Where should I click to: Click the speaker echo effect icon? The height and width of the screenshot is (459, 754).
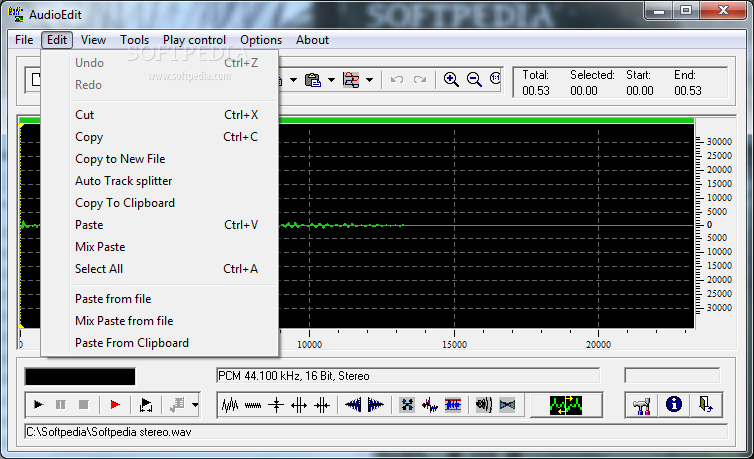coord(484,405)
